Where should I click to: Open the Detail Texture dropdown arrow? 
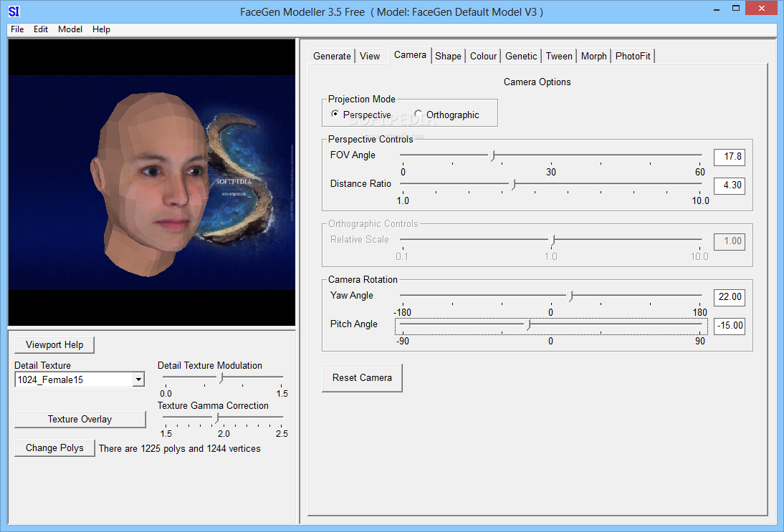138,379
